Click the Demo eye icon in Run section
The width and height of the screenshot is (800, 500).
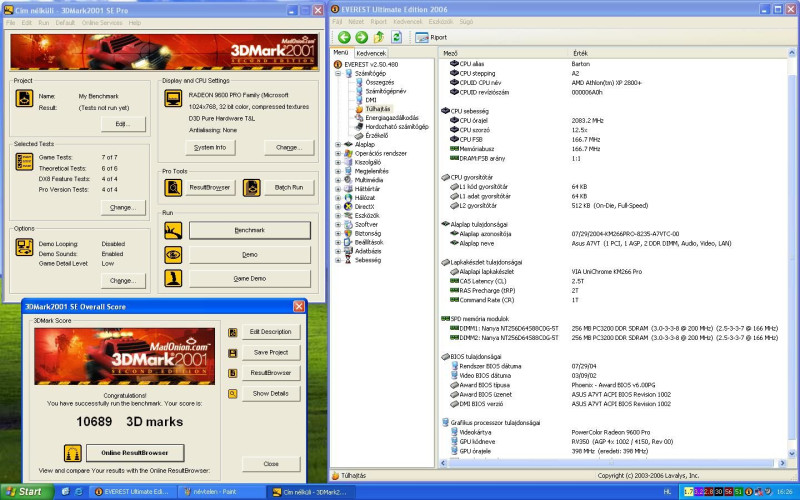pyautogui.click(x=173, y=255)
